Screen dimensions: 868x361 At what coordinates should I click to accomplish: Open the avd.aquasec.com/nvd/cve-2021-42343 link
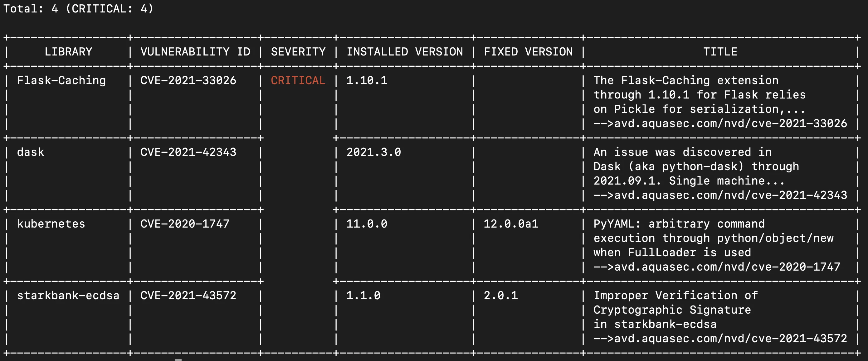730,195
